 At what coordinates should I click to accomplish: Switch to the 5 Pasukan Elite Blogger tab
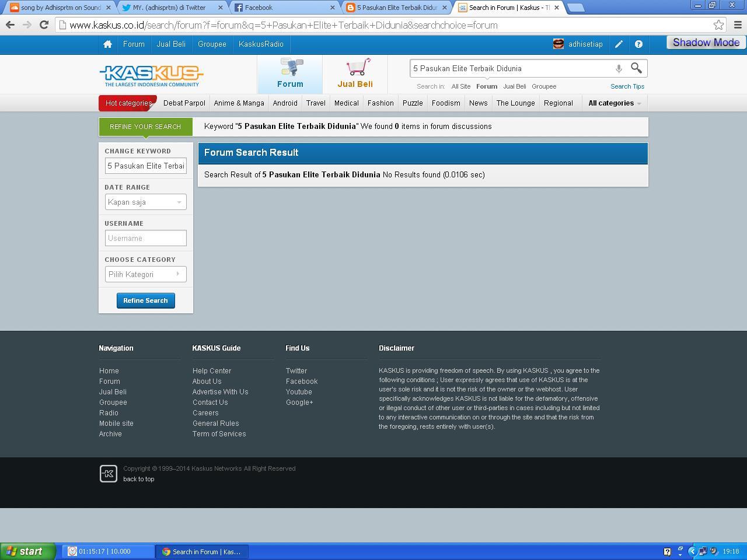tap(396, 8)
